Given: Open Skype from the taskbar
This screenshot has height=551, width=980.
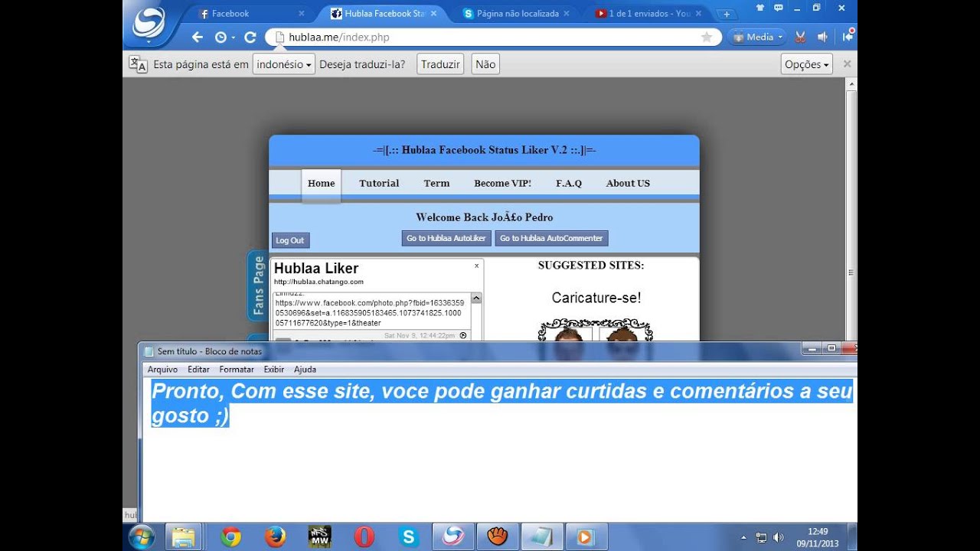Looking at the screenshot, I should [x=409, y=537].
